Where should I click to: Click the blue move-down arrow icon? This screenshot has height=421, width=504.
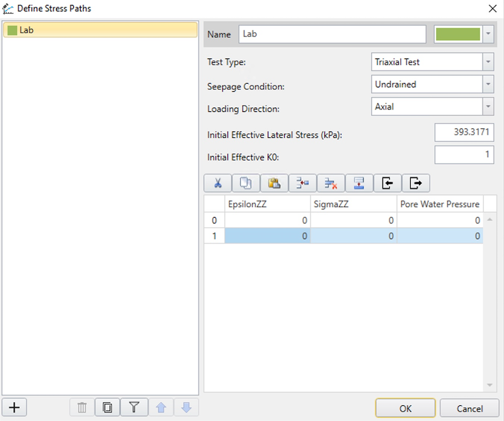(187, 407)
